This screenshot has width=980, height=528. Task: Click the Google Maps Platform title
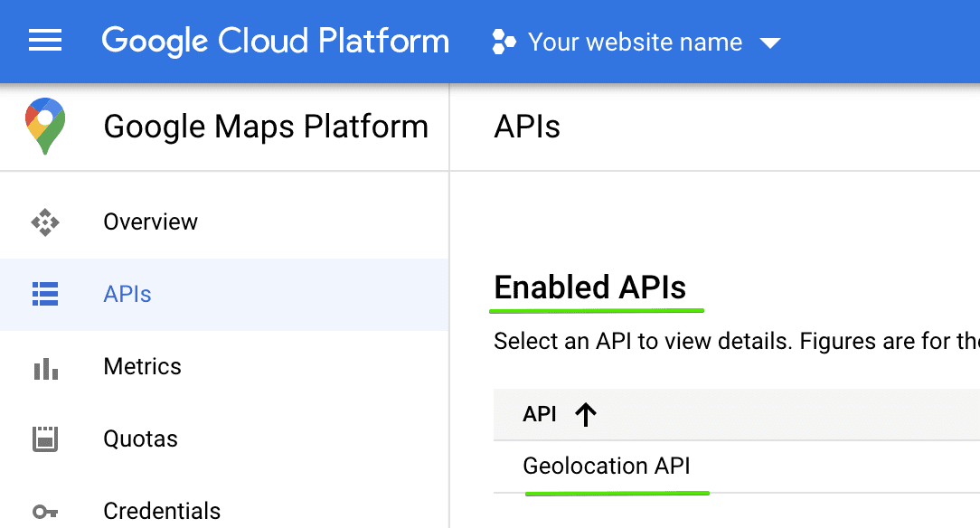pos(266,127)
